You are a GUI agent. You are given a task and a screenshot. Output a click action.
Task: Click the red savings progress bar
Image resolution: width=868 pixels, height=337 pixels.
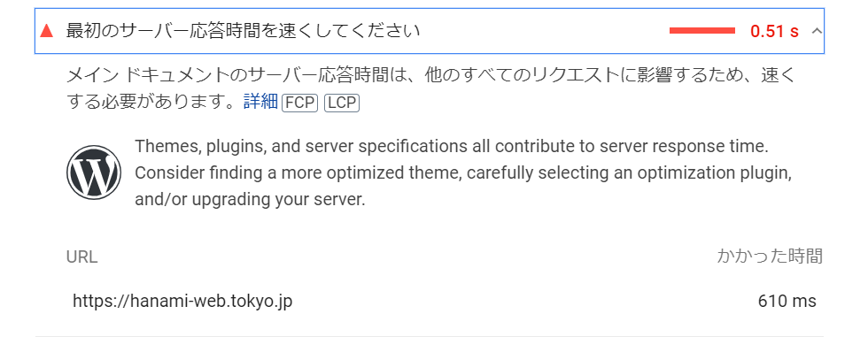(x=701, y=31)
